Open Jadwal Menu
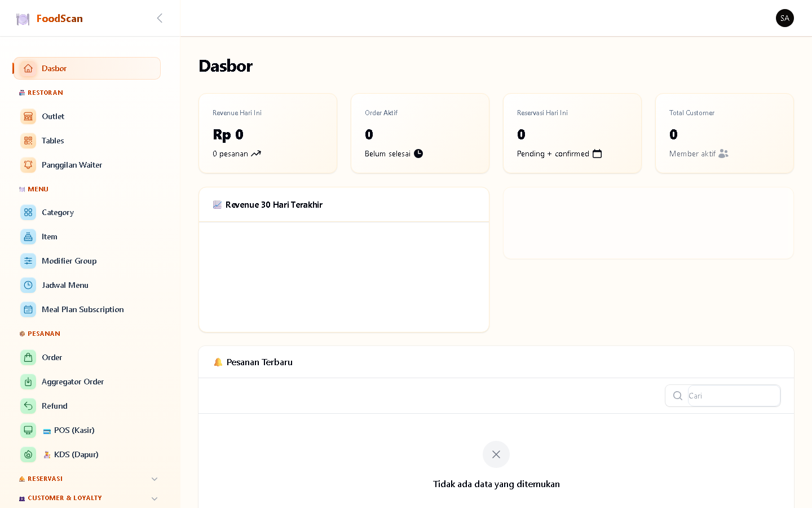 coord(87,285)
